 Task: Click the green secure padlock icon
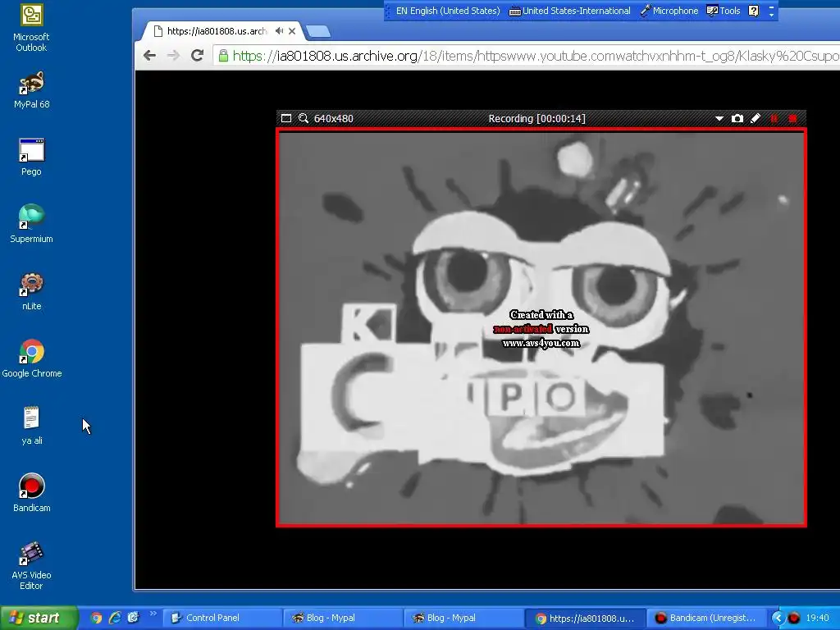pos(223,56)
